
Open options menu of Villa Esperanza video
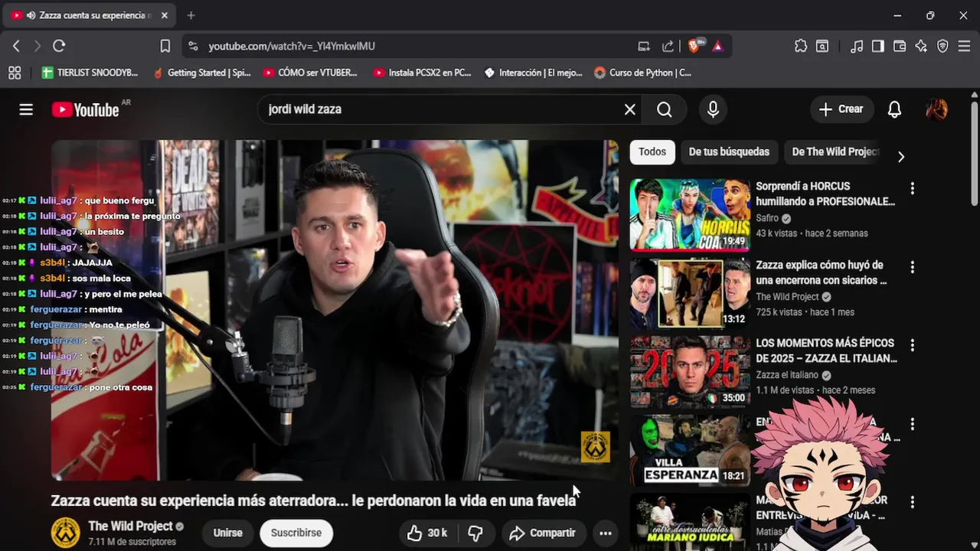[912, 424]
